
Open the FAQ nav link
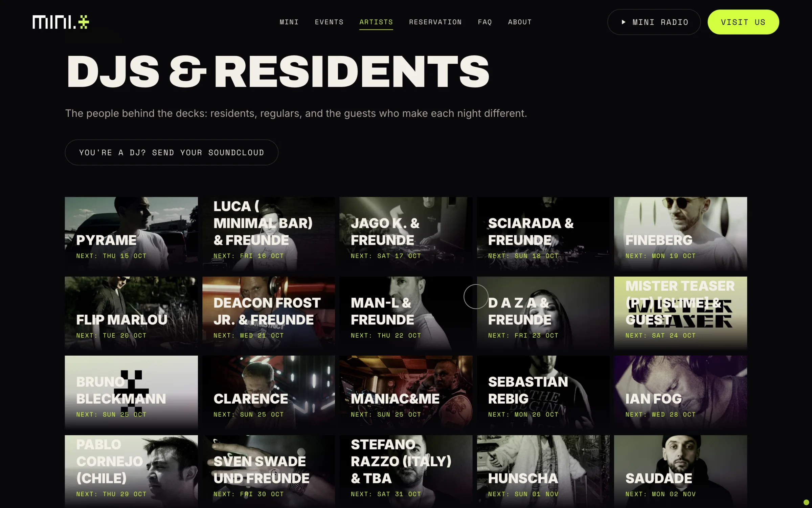point(484,22)
